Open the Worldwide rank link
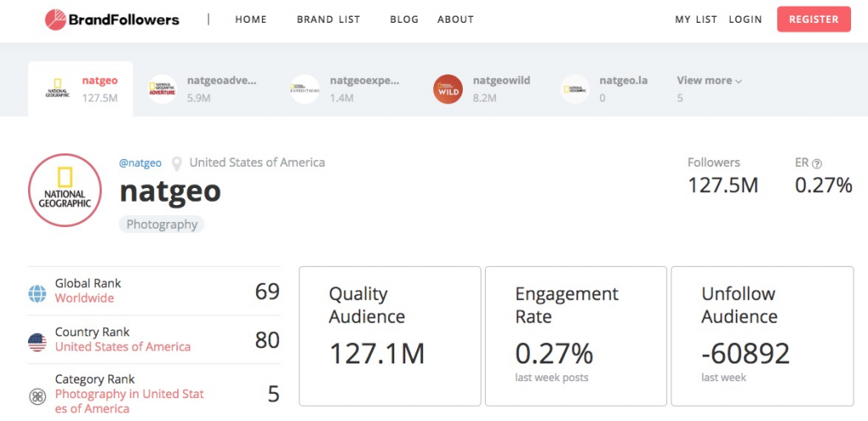This screenshot has width=868, height=421. (x=84, y=298)
